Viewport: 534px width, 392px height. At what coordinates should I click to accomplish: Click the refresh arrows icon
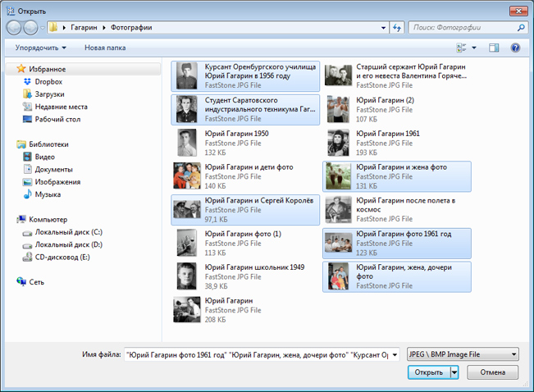click(x=397, y=28)
